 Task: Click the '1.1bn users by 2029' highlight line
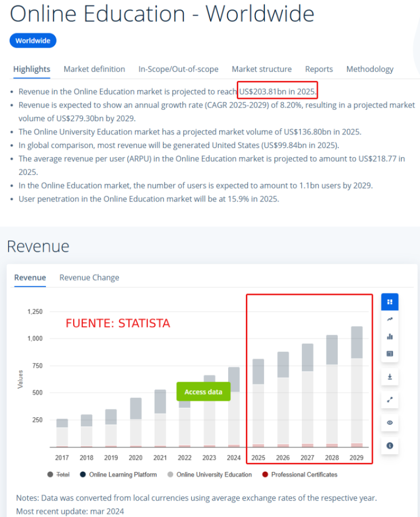coord(196,186)
